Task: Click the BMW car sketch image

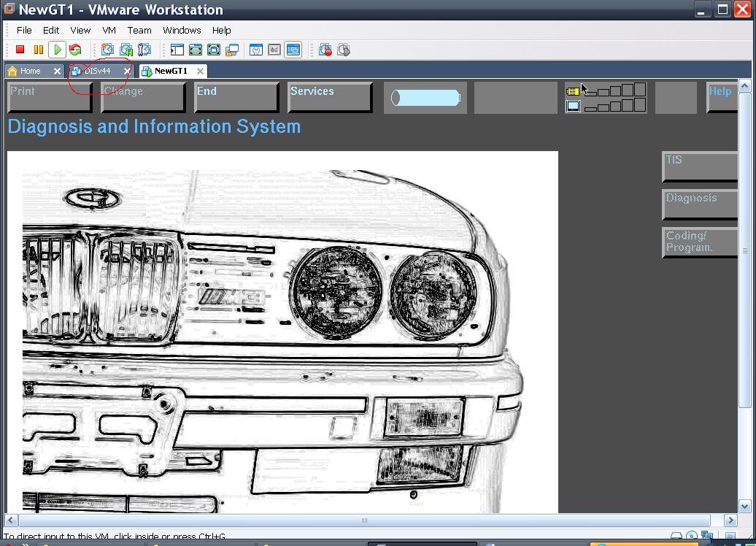Action: pos(282,332)
